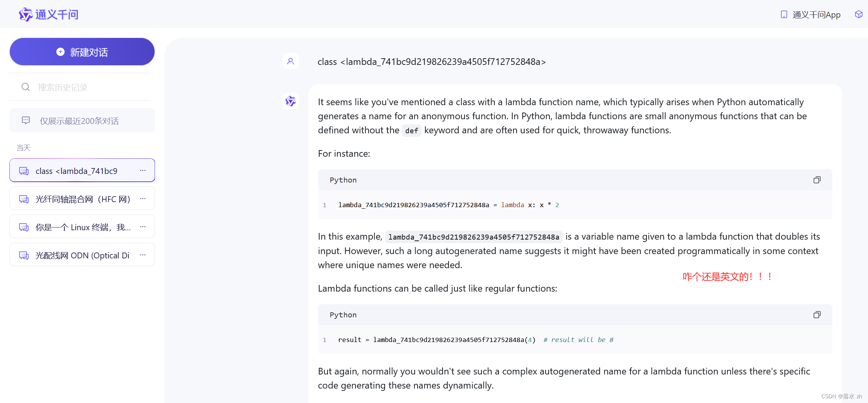Click the assistant avatar icon
This screenshot has width=868, height=403.
tap(290, 101)
